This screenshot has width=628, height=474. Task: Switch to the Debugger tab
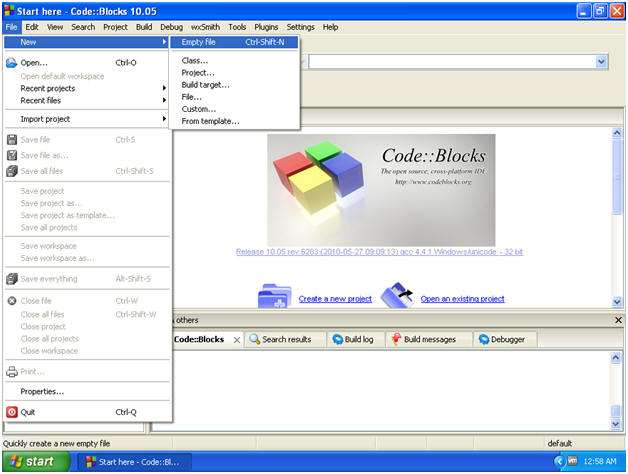point(505,339)
